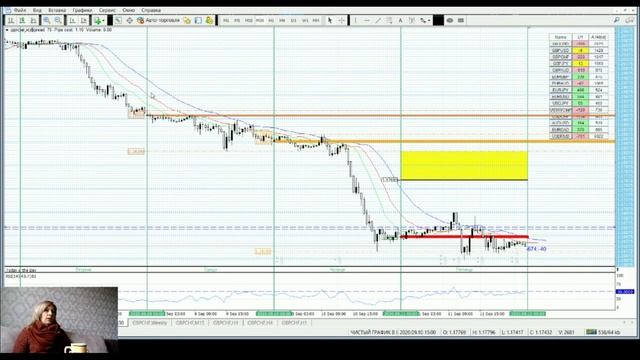Screen dimensions: 640x360
Task: Select the M30 timeframe
Action: (x=260, y=20)
